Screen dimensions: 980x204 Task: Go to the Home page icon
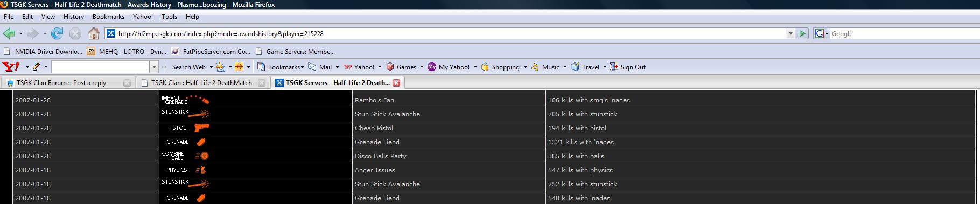[x=94, y=34]
